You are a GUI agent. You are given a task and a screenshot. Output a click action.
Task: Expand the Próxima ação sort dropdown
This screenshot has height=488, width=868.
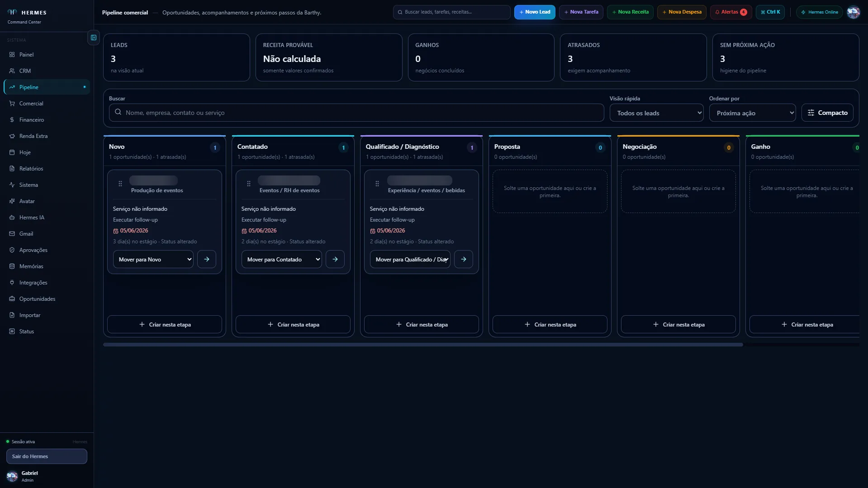point(752,113)
